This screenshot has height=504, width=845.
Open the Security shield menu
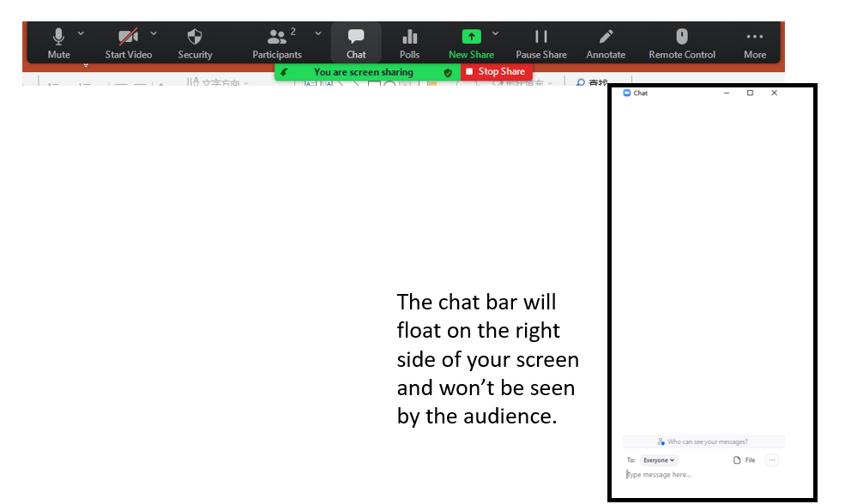(x=195, y=42)
